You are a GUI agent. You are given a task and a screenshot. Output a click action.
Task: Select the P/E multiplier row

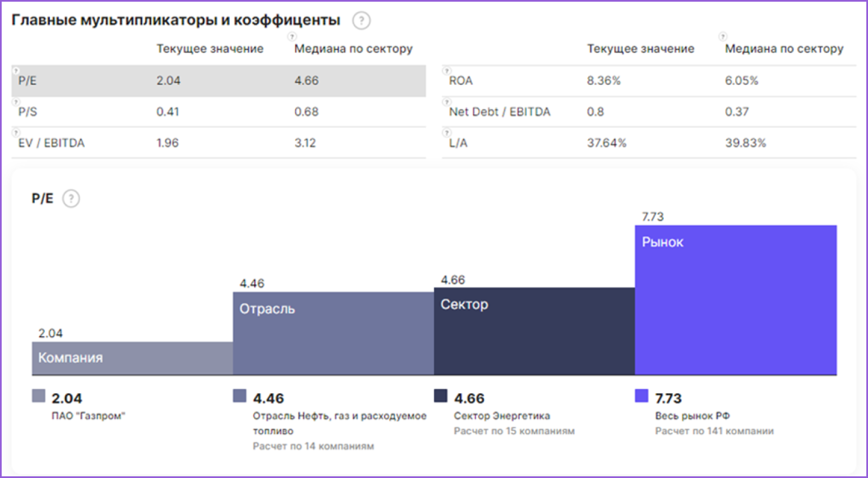click(x=218, y=81)
